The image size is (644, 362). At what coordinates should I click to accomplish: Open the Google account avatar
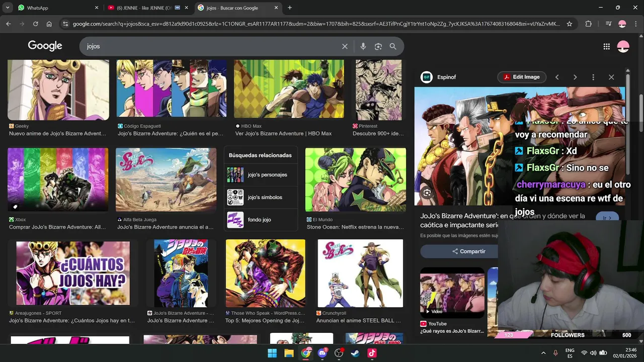[623, 46]
